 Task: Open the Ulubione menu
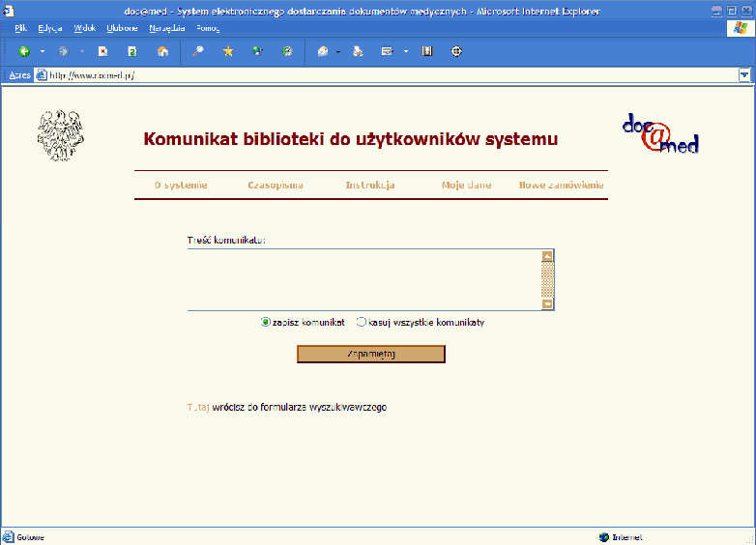coord(122,28)
